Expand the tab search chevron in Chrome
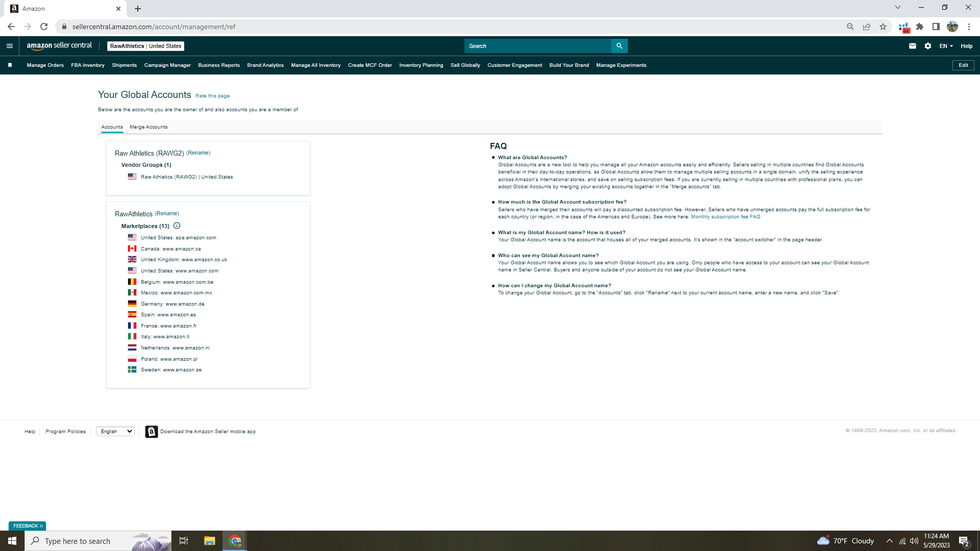Image resolution: width=980 pixels, height=551 pixels. [x=898, y=8]
